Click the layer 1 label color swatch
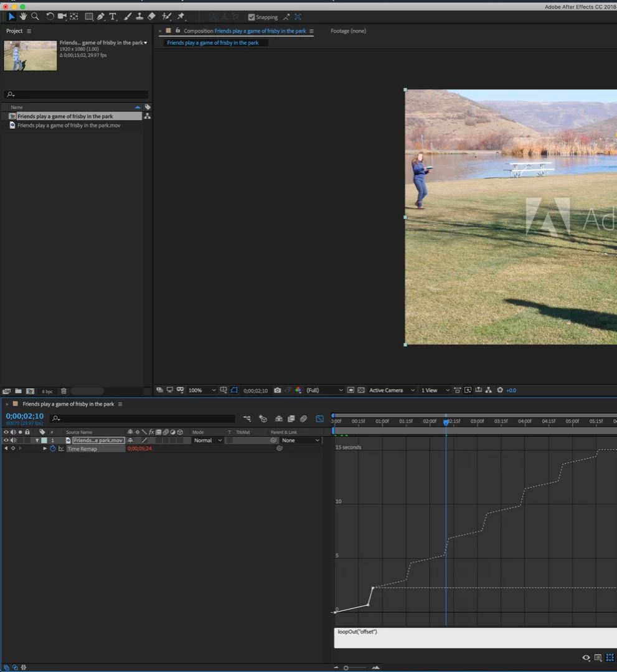 click(x=44, y=440)
